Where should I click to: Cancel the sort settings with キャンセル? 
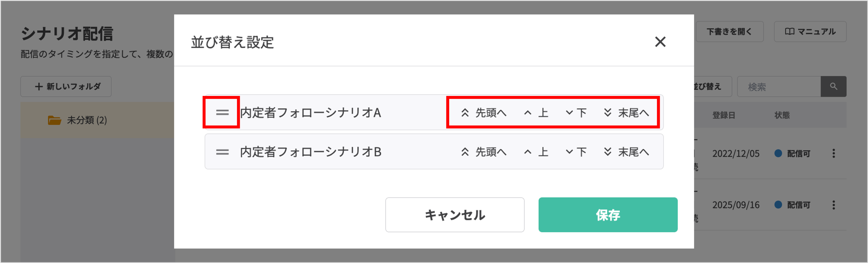pyautogui.click(x=455, y=215)
